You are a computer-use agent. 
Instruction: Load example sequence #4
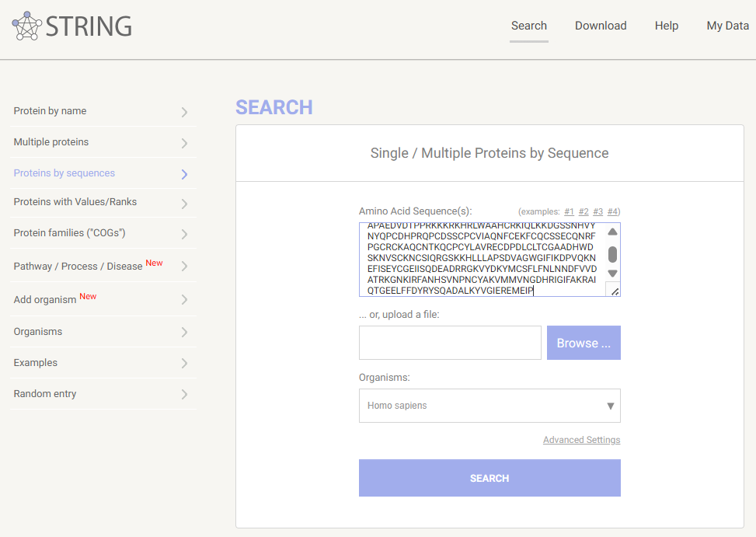(x=612, y=211)
